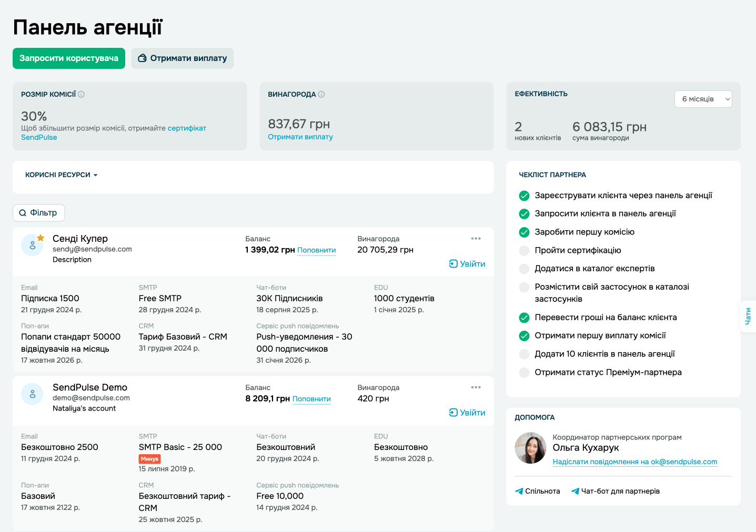
Task: Click Увійти for SendPulse Demo account
Action: coord(467,413)
